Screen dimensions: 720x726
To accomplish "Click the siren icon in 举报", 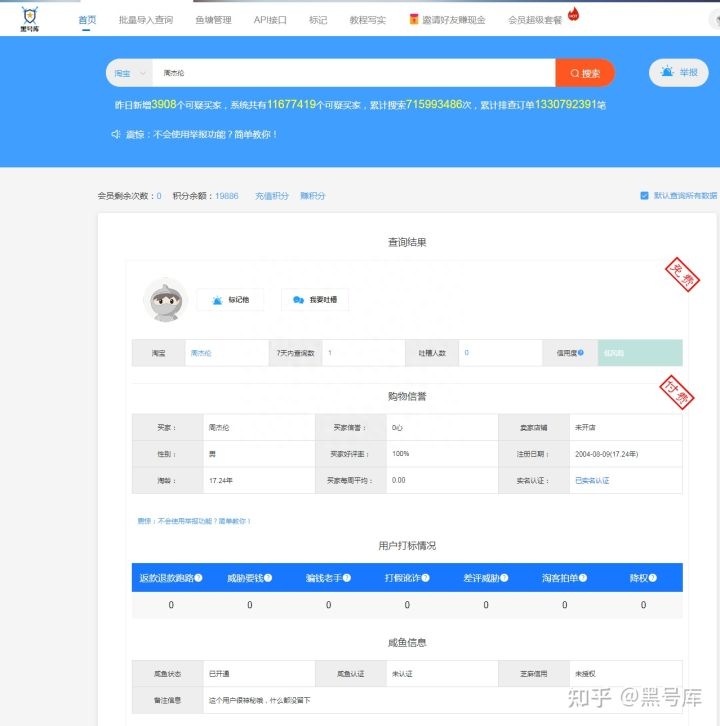I will coord(667,72).
